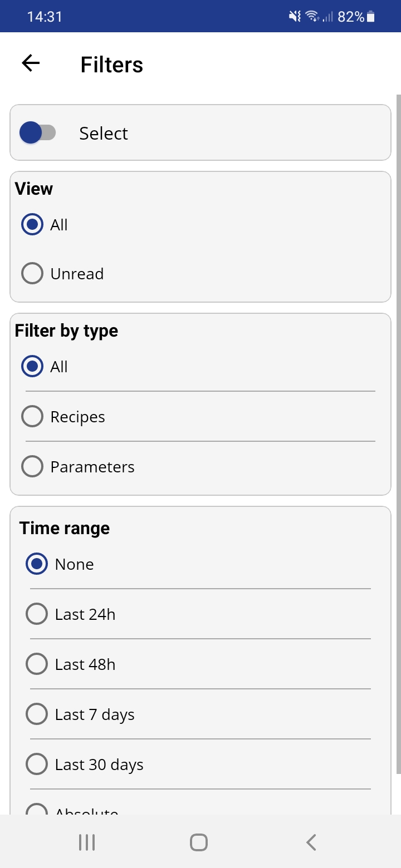This screenshot has width=401, height=868.
Task: Tap the Android navigation back chevron
Action: (311, 842)
